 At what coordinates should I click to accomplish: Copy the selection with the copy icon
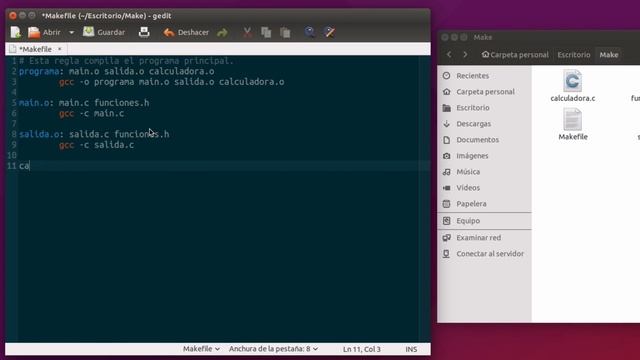266,32
